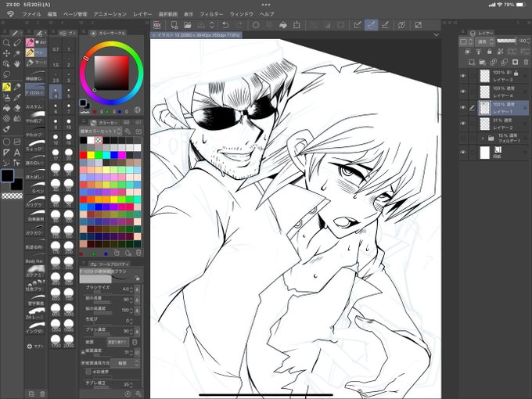Viewport: 532px width, 399px height.
Task: Show フォルダー1 via its visibility box
Action: coord(463,138)
